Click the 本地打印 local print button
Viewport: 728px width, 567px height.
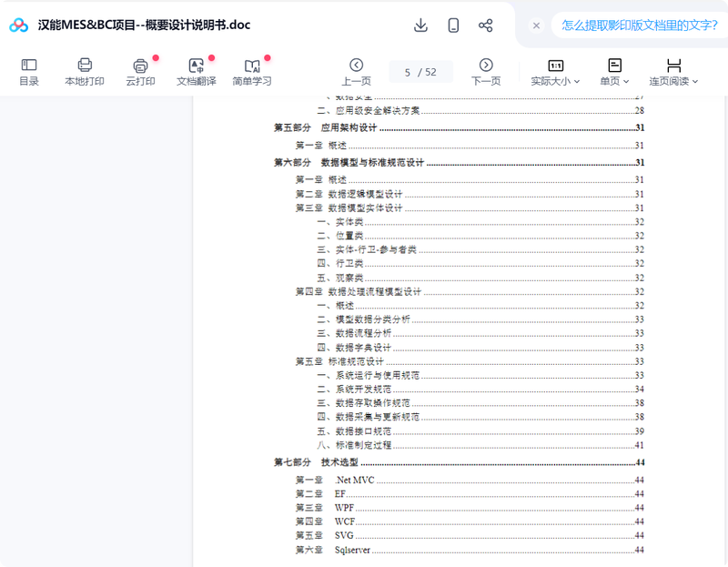(85, 73)
